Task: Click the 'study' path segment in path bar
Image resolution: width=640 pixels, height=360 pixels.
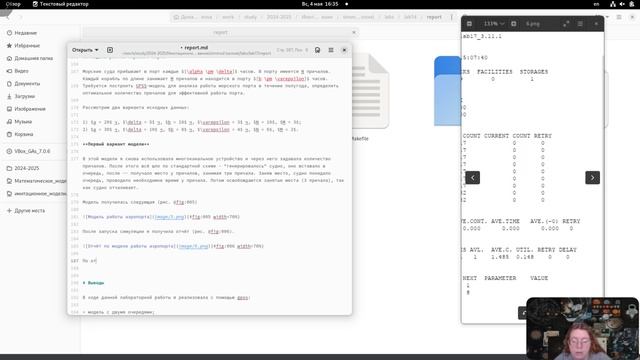Action: (250, 17)
